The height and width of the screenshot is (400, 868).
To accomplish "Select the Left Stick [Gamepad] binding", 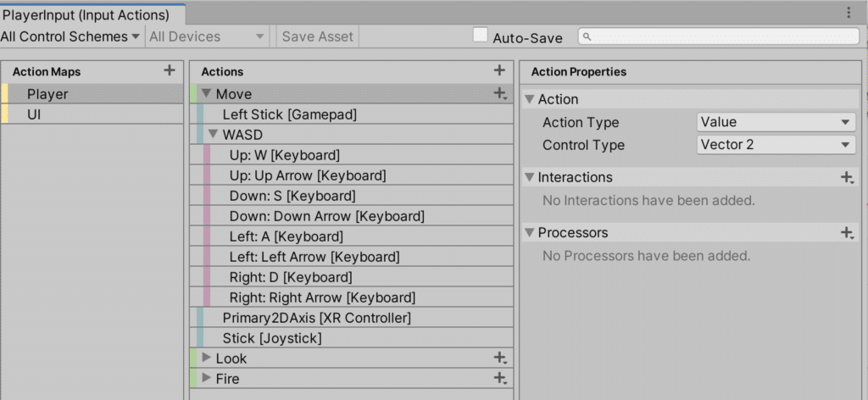I will [289, 114].
